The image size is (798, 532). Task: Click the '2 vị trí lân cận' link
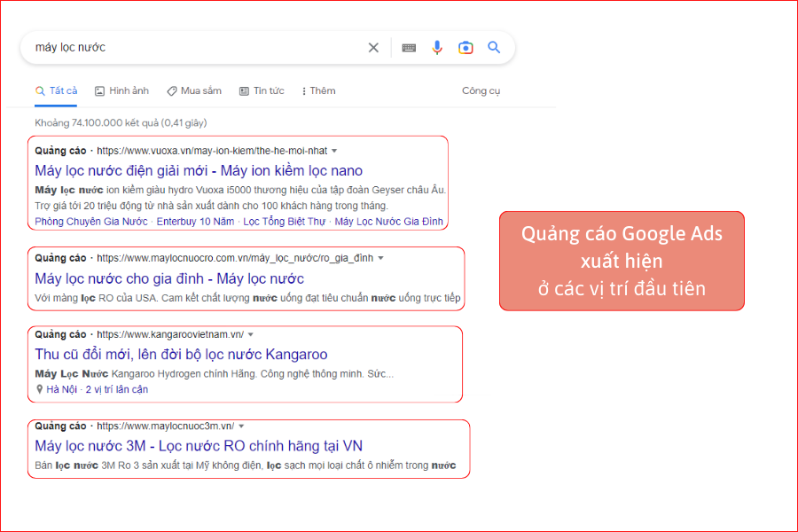tap(117, 389)
